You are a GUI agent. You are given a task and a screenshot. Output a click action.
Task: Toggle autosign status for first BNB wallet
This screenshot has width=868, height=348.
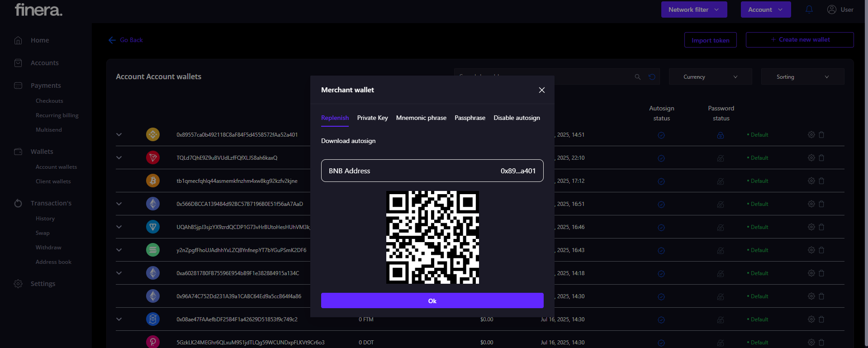pyautogui.click(x=661, y=135)
